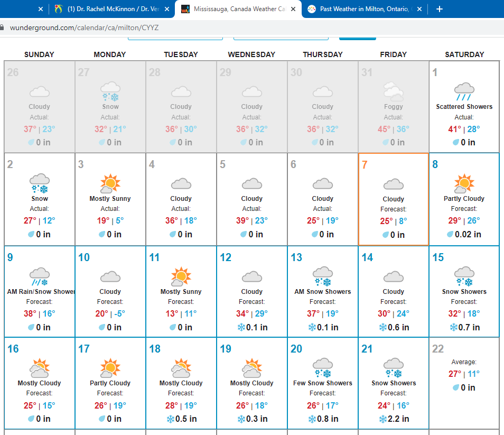Image resolution: width=504 pixels, height=435 pixels.
Task: Click the Snow icon on day 2
Action: 40,183
